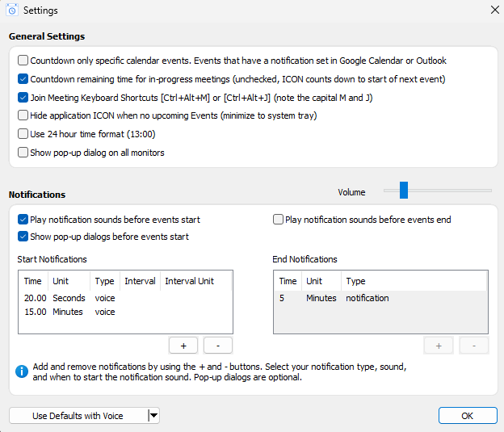Click the right end of the Volume slider track

(x=490, y=191)
